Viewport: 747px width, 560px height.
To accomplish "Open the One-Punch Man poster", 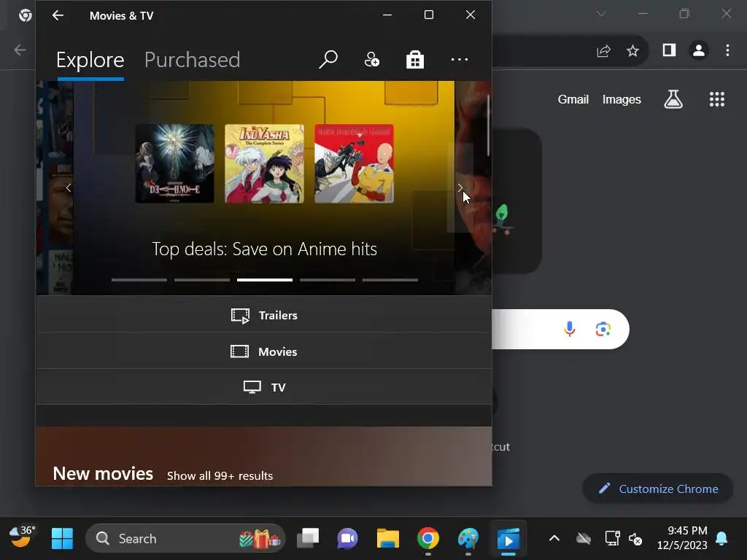I will 354,164.
